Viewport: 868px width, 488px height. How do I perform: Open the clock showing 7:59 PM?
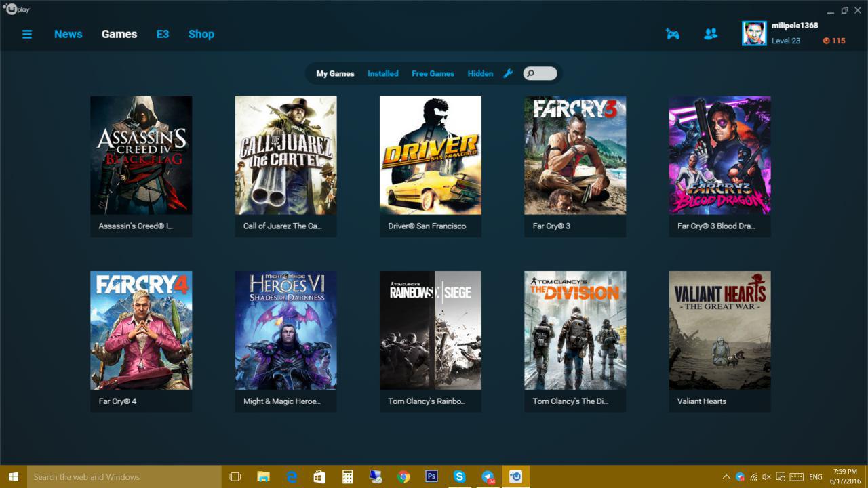pos(844,476)
